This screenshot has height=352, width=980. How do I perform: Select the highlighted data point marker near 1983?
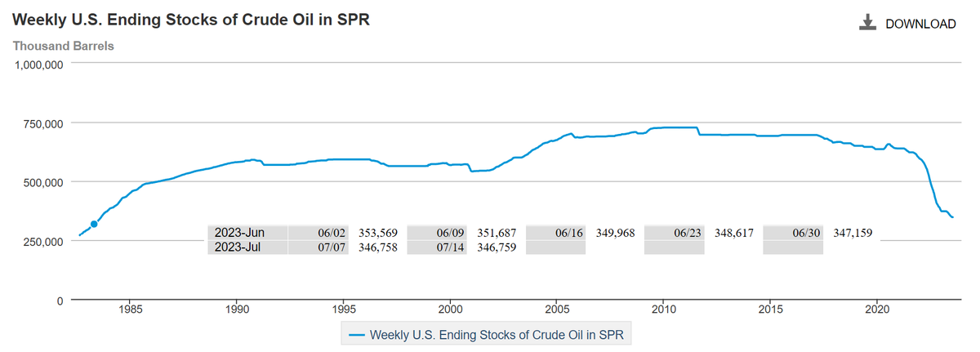coord(94,224)
